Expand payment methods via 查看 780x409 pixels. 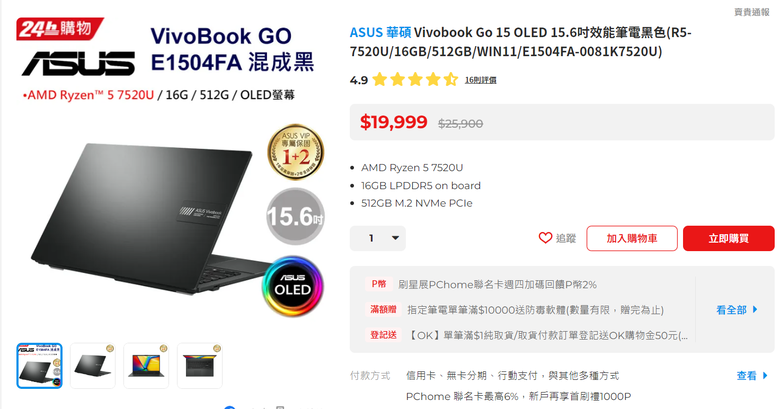(x=752, y=376)
